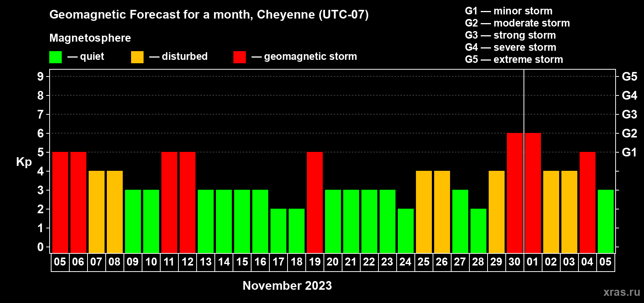
Task: Click the date label '22' on the x-axis
Action: pos(369,262)
